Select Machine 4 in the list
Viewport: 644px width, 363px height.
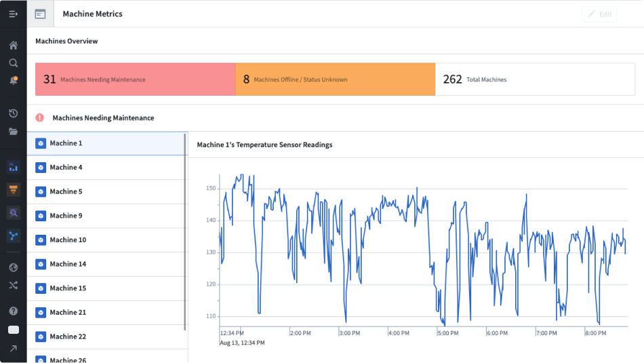(106, 168)
